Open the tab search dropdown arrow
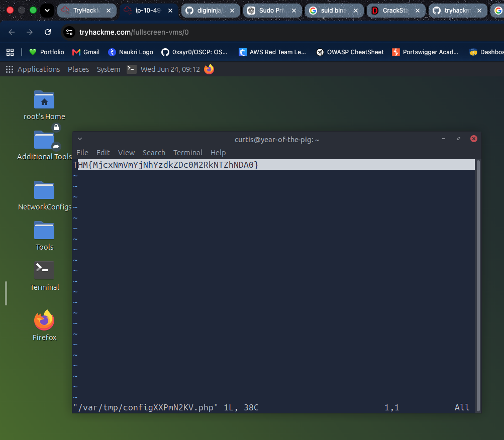The image size is (504, 440). (47, 10)
